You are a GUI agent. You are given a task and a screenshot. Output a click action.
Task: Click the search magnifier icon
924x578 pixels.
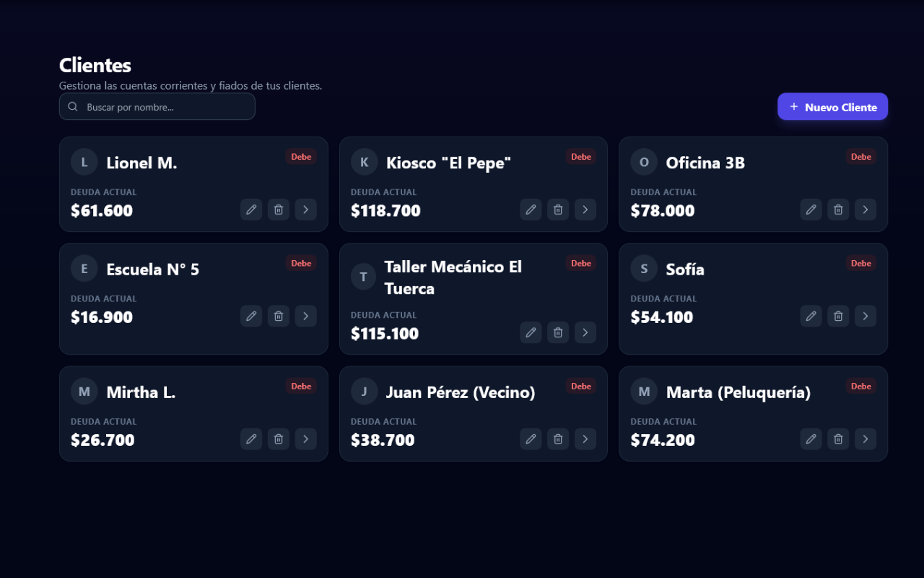coord(73,107)
